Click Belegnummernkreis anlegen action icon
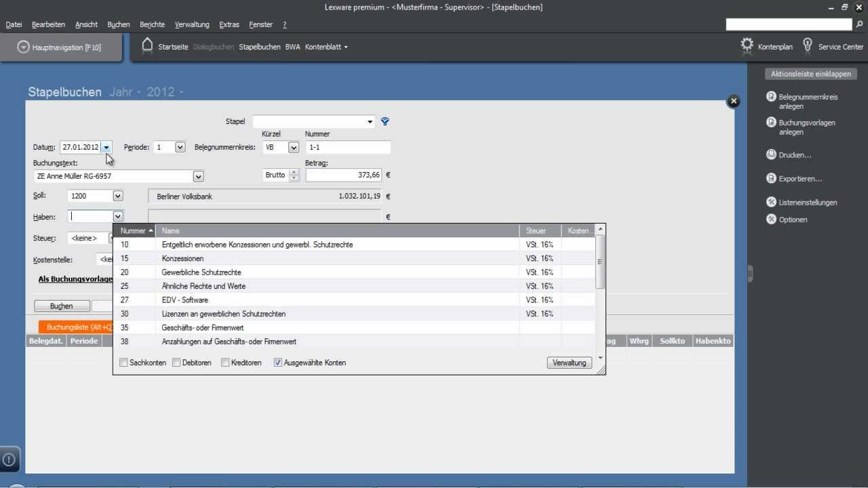 (x=771, y=97)
